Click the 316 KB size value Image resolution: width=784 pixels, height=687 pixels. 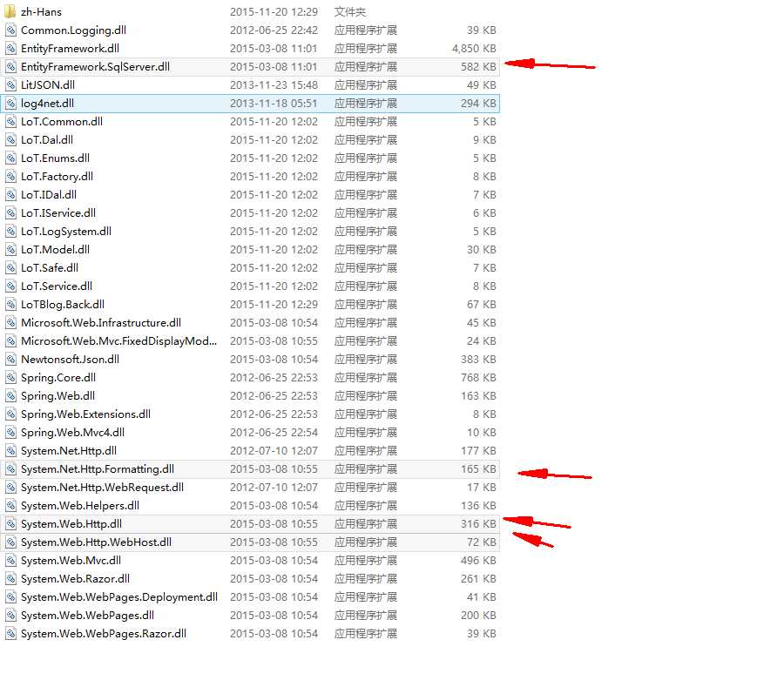coord(478,523)
